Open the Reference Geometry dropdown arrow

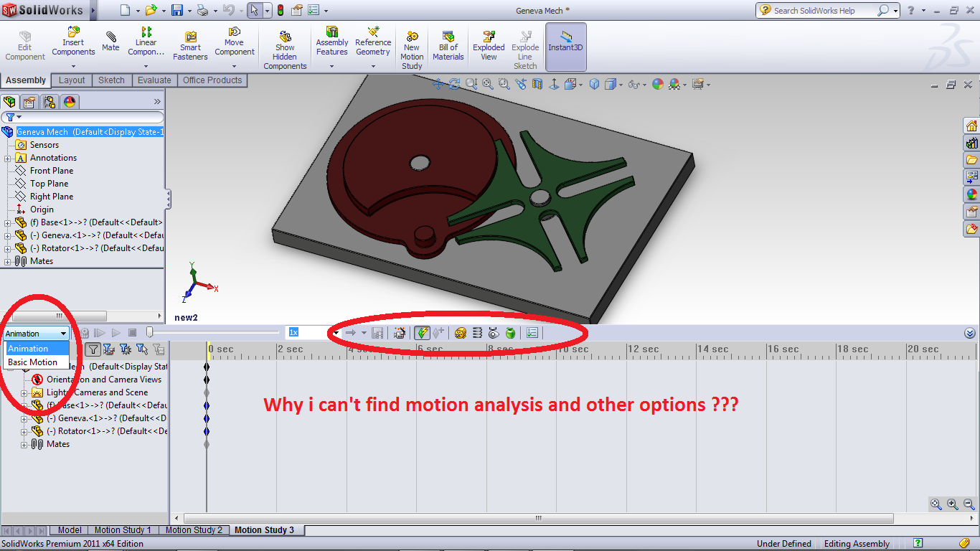[x=373, y=66]
